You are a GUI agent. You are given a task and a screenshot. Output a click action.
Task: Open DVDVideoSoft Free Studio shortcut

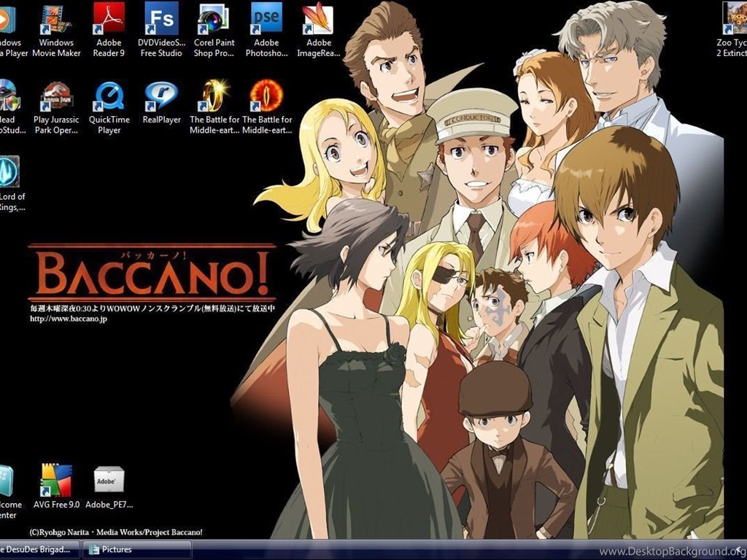(x=161, y=20)
